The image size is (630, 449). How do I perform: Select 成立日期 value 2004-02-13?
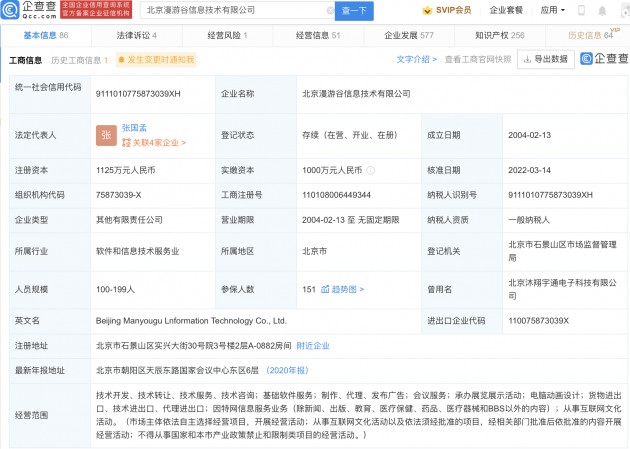[x=530, y=135]
